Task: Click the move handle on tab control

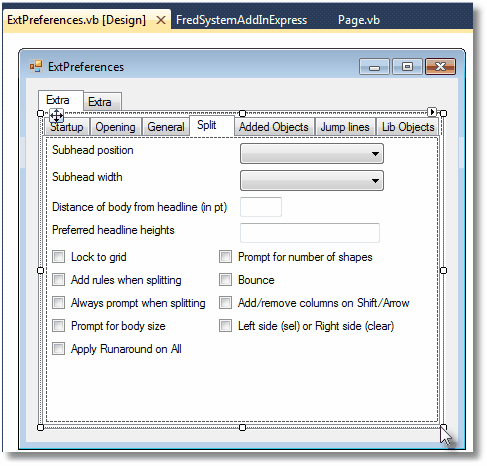Action: (x=56, y=116)
